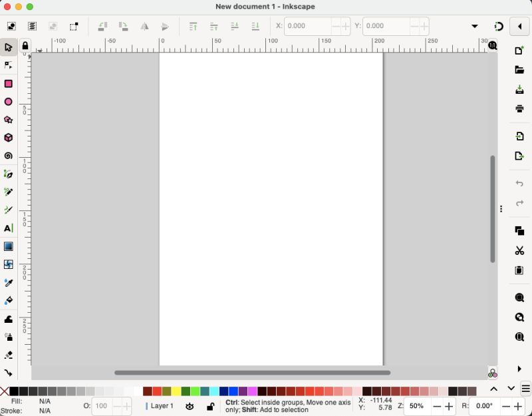This screenshot has height=416, width=532.
Task: Select the Rectangle tool
Action: [x=9, y=84]
